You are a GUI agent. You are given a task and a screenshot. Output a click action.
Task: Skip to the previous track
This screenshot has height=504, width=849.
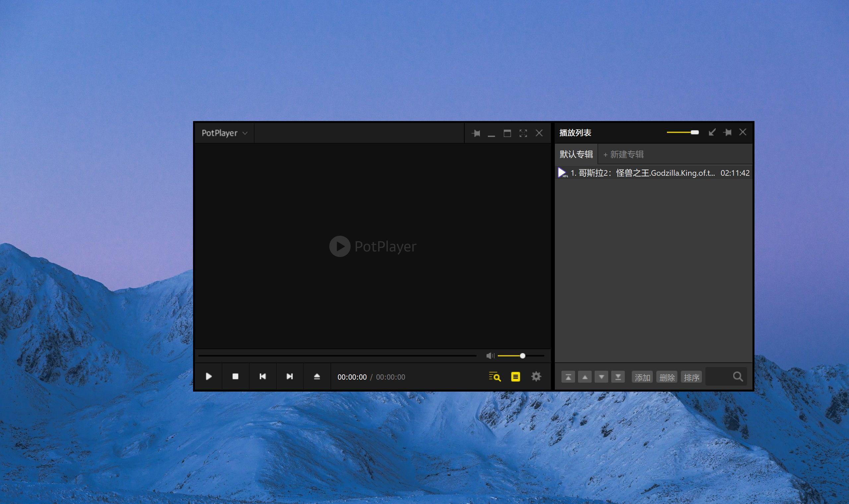263,376
